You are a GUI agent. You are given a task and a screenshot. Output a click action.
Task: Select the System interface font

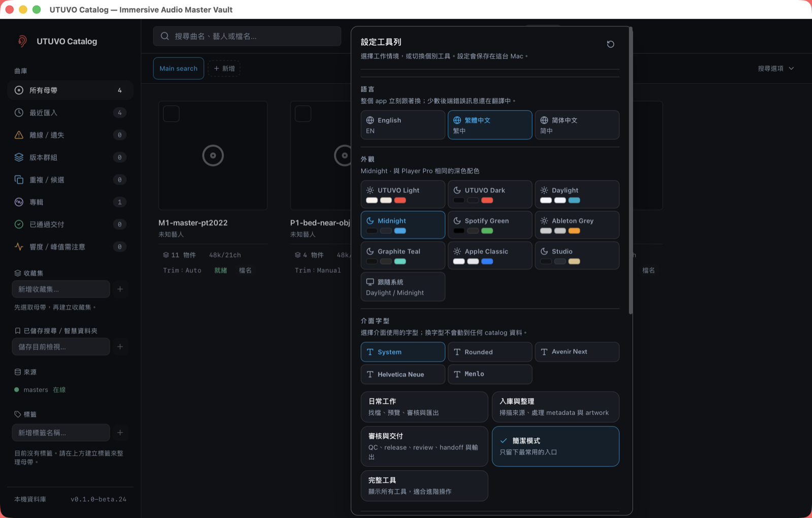click(403, 352)
